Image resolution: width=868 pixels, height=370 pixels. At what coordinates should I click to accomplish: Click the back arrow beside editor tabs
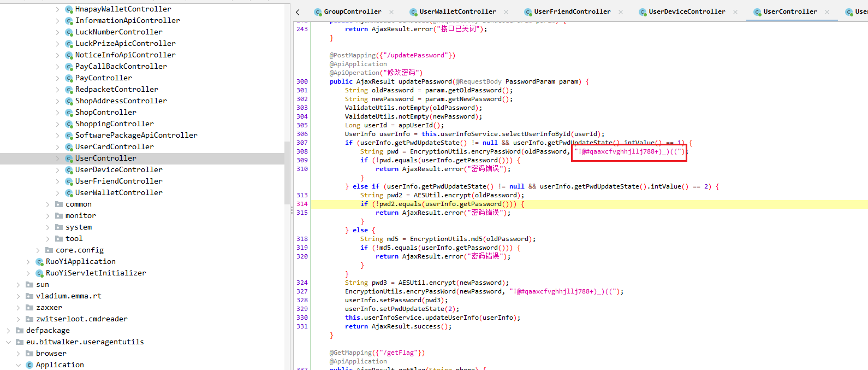click(298, 12)
